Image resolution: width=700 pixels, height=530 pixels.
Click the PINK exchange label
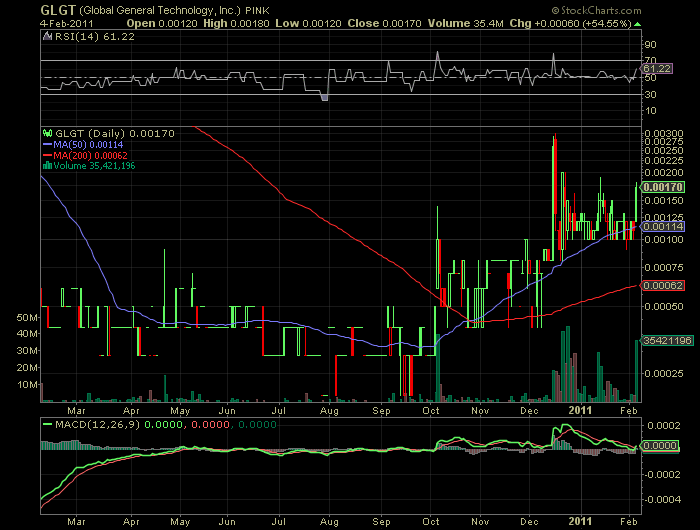click(x=257, y=11)
